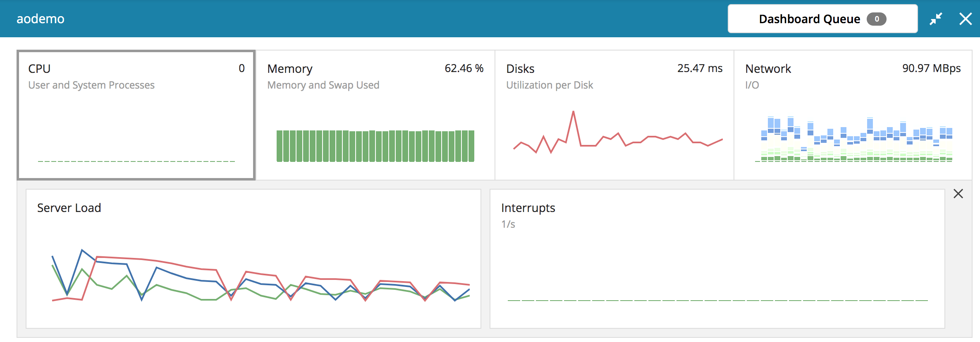Click the CPU value 0
The height and width of the screenshot is (342, 980).
241,68
